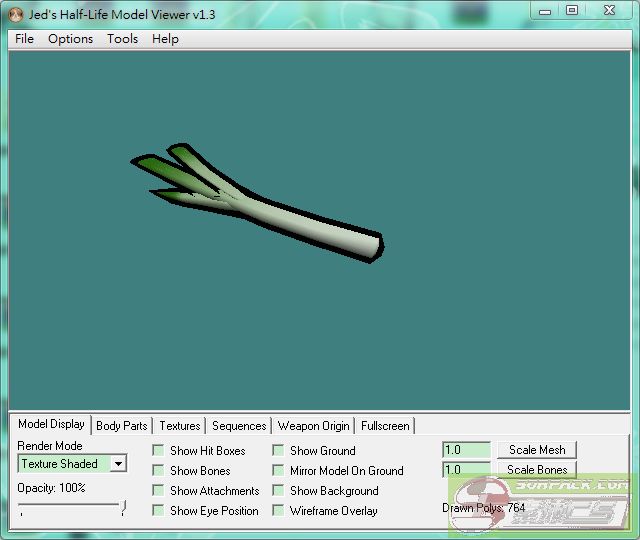Expand the Render Mode dropdown
640x540 pixels.
click(x=118, y=464)
